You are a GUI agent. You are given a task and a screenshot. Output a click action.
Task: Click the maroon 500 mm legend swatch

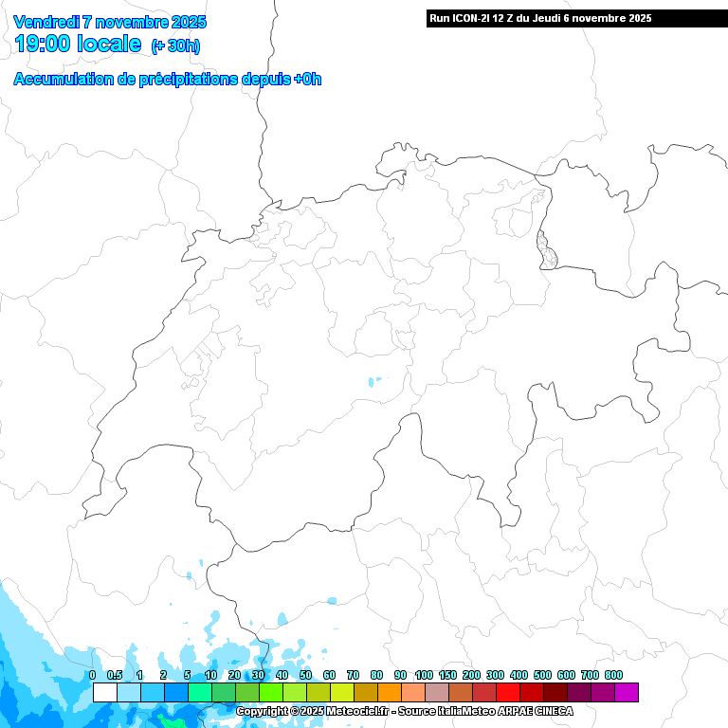pyautogui.click(x=555, y=693)
